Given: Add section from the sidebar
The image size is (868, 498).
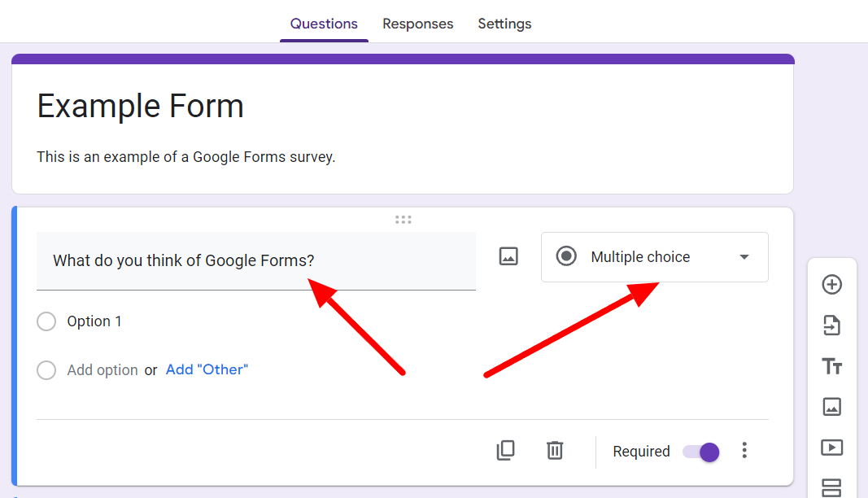Looking at the screenshot, I should point(831,488).
